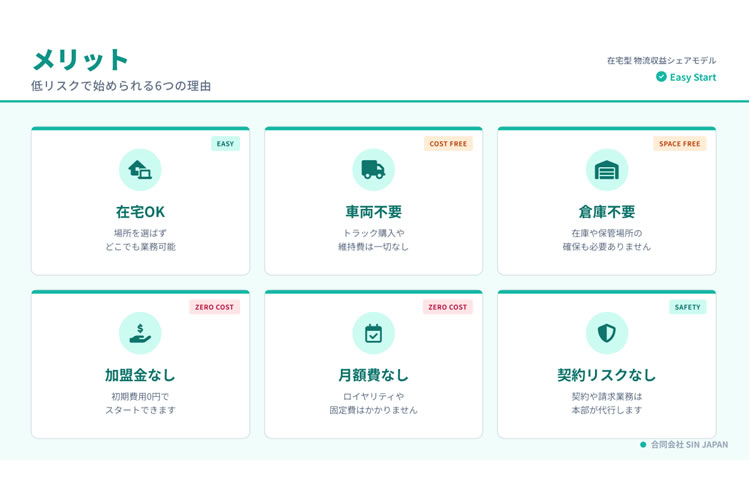Click the 契約リスクなし card heading
Image resolution: width=750 pixels, height=500 pixels.
click(607, 375)
